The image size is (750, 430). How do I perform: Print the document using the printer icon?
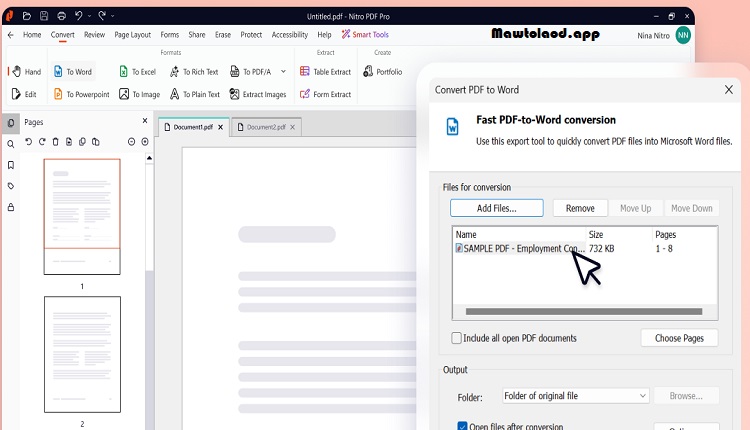coord(61,16)
